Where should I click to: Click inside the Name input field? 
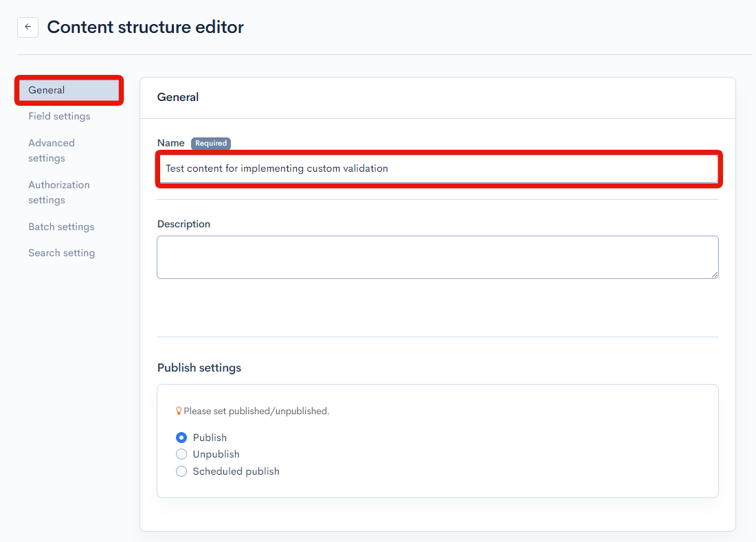(x=438, y=168)
